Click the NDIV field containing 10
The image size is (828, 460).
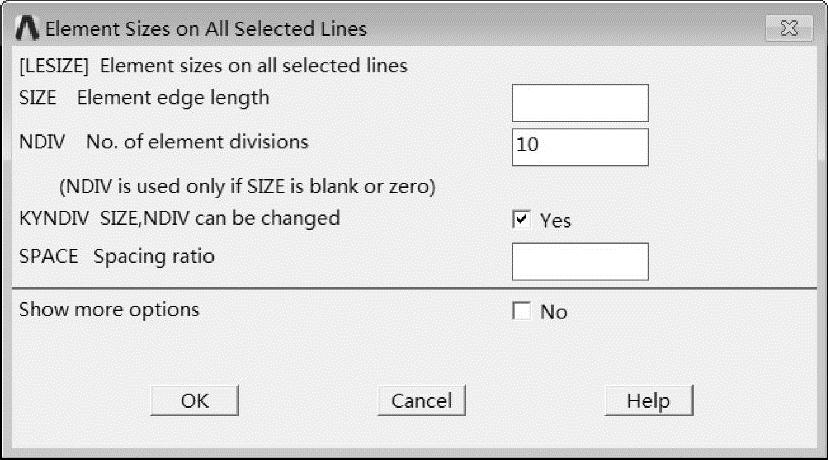(580, 147)
